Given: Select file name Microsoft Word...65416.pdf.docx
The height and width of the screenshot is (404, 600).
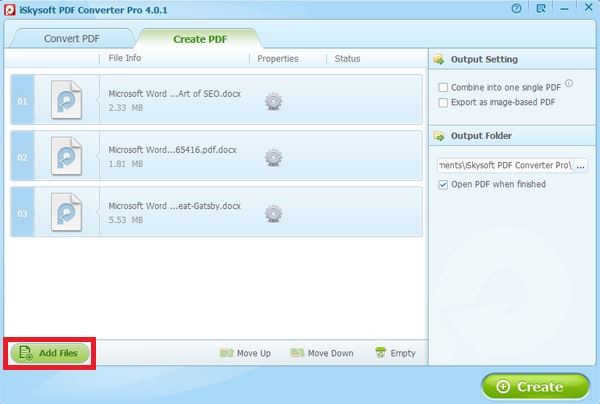Looking at the screenshot, I should click(x=173, y=150).
